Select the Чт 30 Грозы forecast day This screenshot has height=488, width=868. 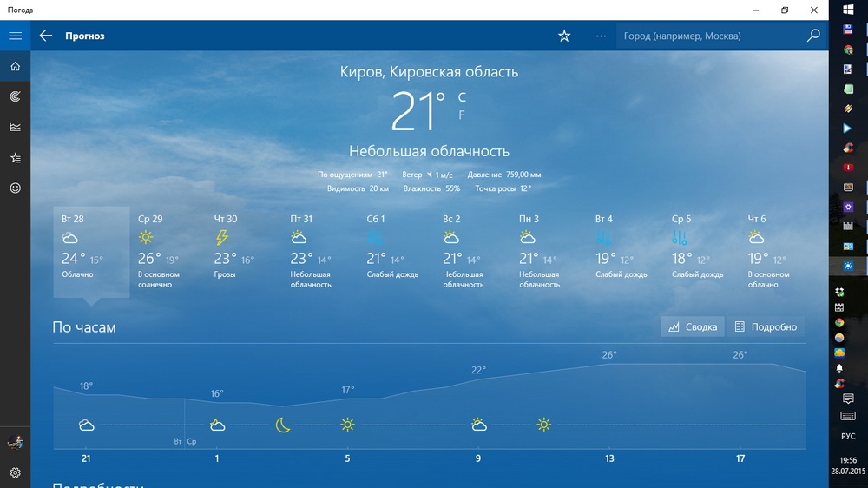pos(244,252)
